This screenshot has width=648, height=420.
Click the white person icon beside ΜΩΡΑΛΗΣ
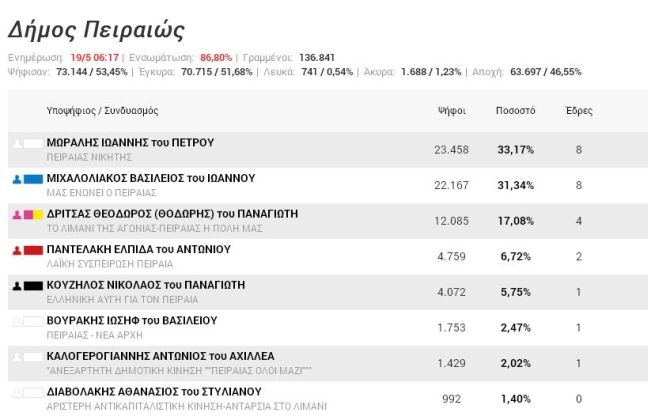16,144
